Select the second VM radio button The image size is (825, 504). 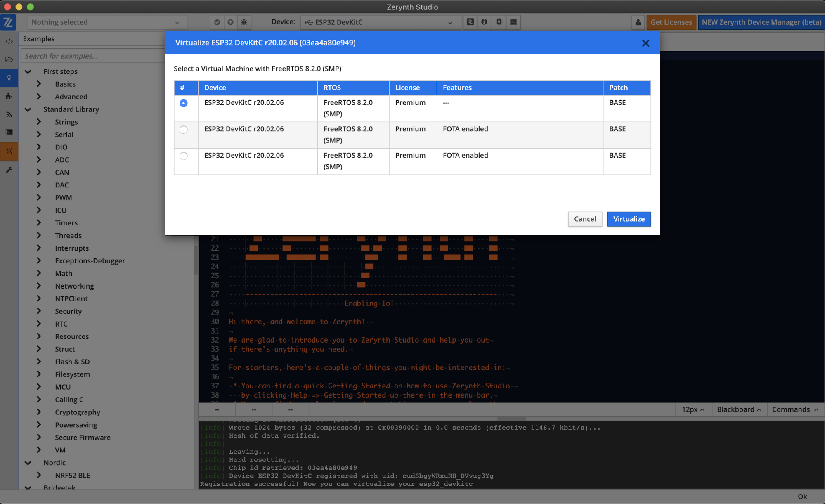tap(184, 130)
